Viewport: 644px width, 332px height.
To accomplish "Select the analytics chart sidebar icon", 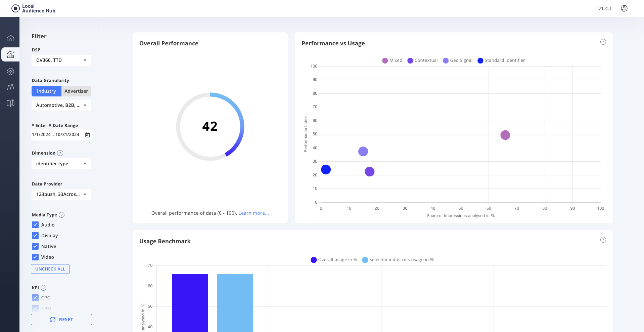I will [10, 54].
